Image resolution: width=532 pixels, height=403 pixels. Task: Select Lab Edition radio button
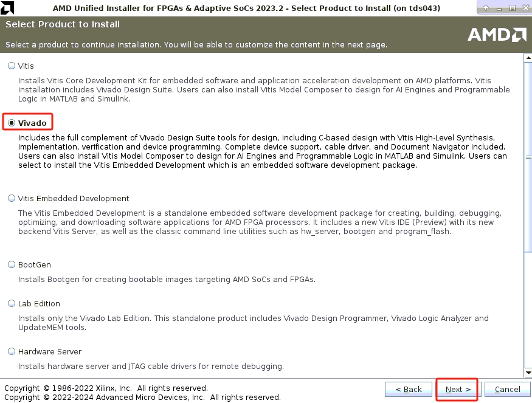click(x=12, y=303)
